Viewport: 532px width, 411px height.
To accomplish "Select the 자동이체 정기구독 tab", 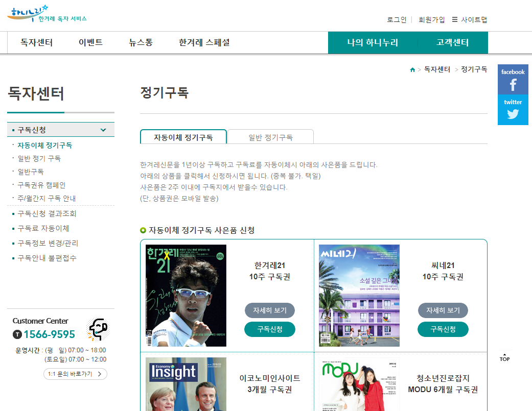I will pyautogui.click(x=183, y=137).
